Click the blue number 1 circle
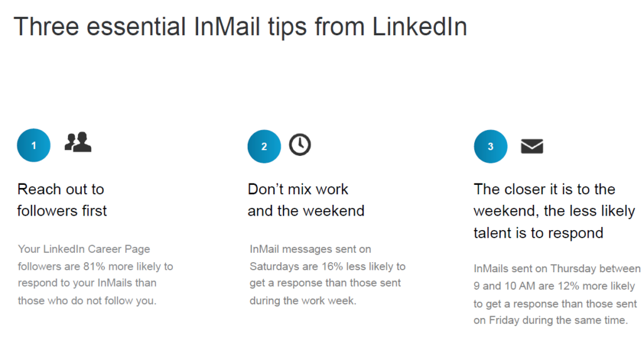This screenshot has height=347, width=644. [x=34, y=146]
